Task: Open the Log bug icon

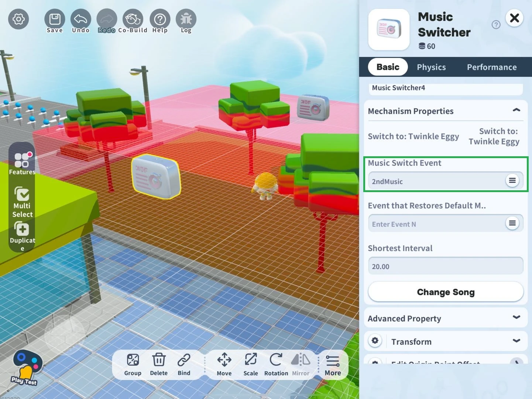Action: point(186,21)
